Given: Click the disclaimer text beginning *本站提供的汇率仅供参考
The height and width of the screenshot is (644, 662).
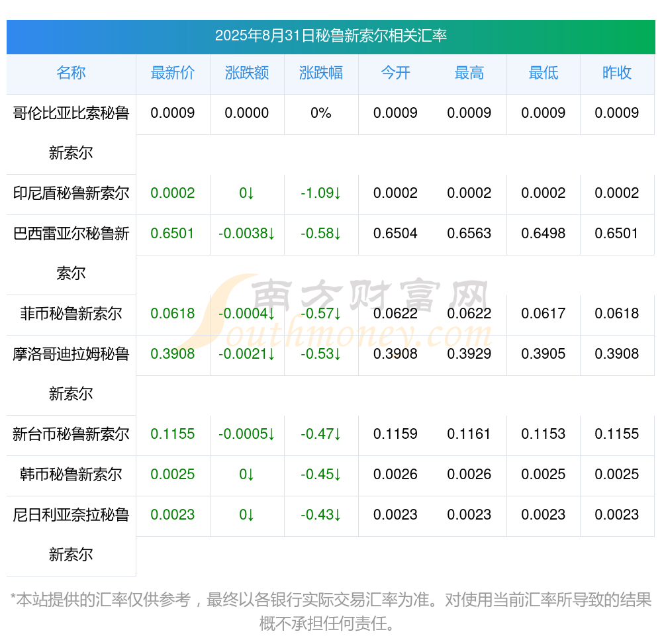Looking at the screenshot, I should click(330, 611).
